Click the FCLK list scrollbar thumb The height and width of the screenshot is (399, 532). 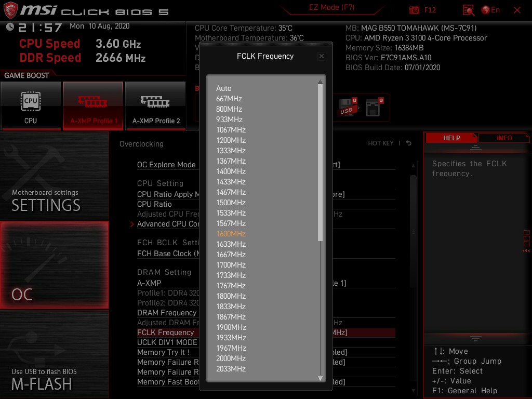click(320, 163)
